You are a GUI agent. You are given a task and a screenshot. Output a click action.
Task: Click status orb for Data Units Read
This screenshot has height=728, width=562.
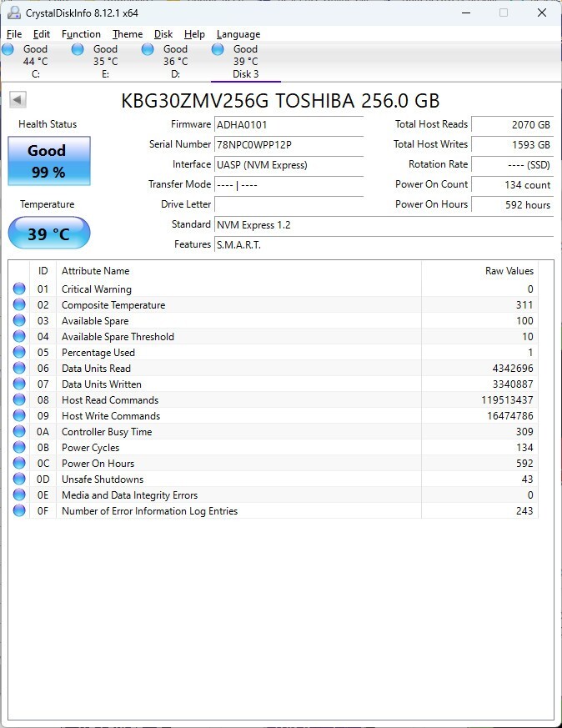pos(19,368)
